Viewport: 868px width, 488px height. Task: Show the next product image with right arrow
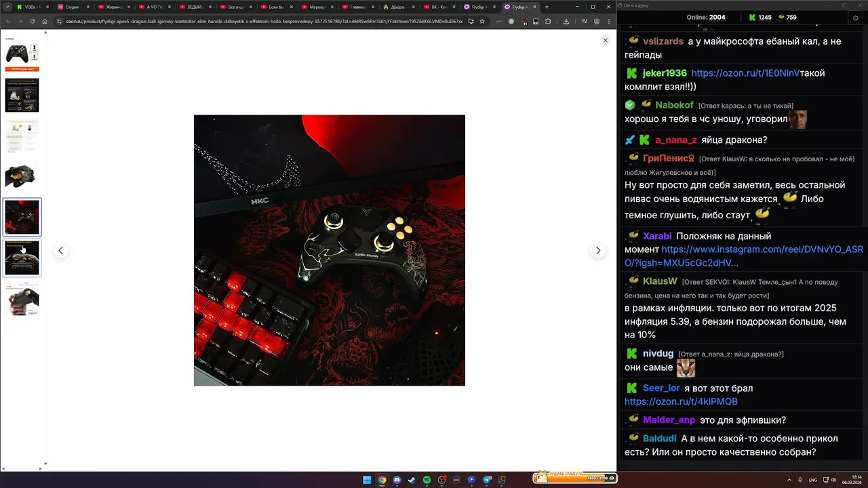[x=597, y=251]
